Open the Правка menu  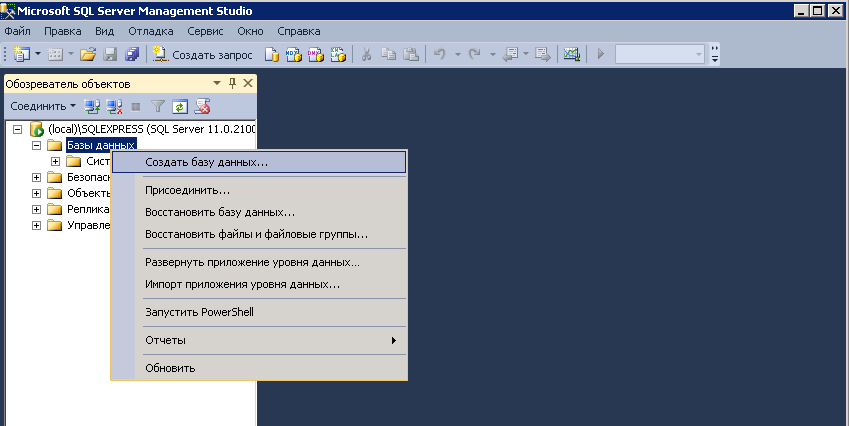point(63,31)
